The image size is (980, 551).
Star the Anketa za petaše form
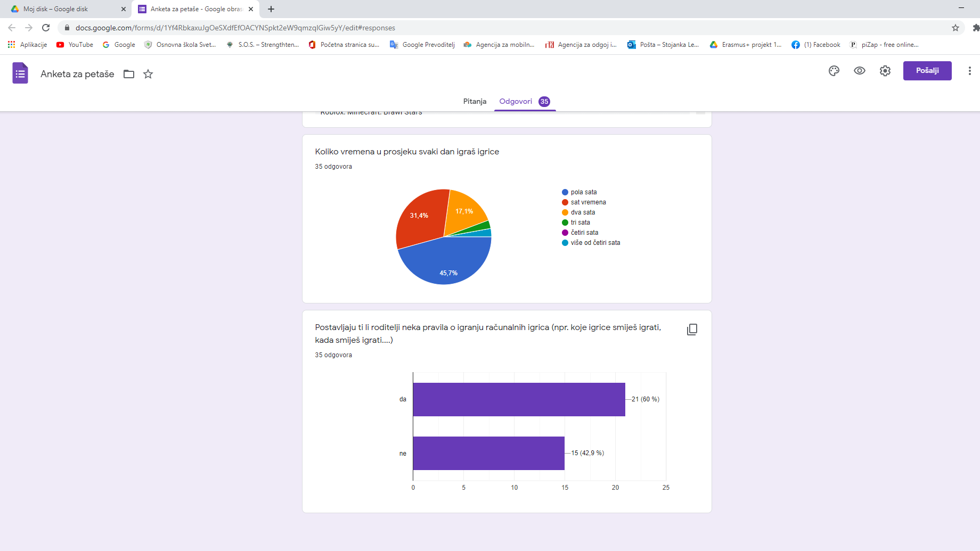[148, 74]
